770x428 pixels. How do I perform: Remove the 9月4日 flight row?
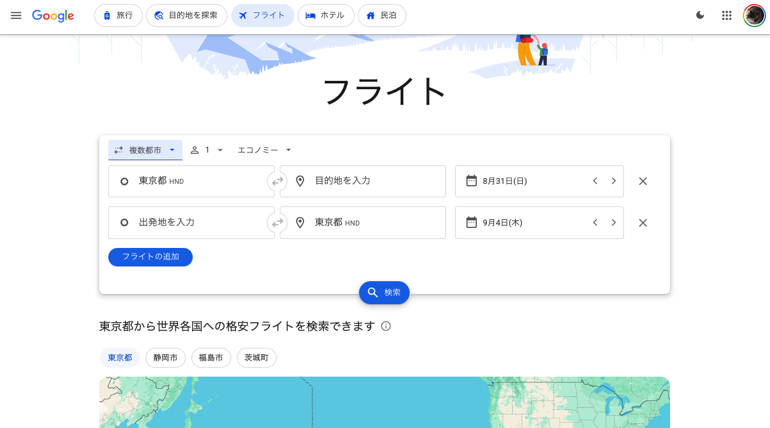643,223
